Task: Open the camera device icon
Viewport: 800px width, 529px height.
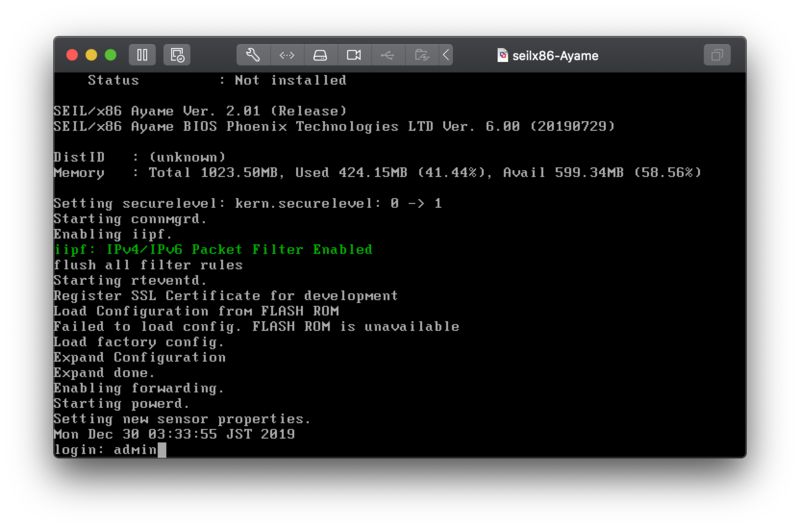Action: [x=354, y=55]
